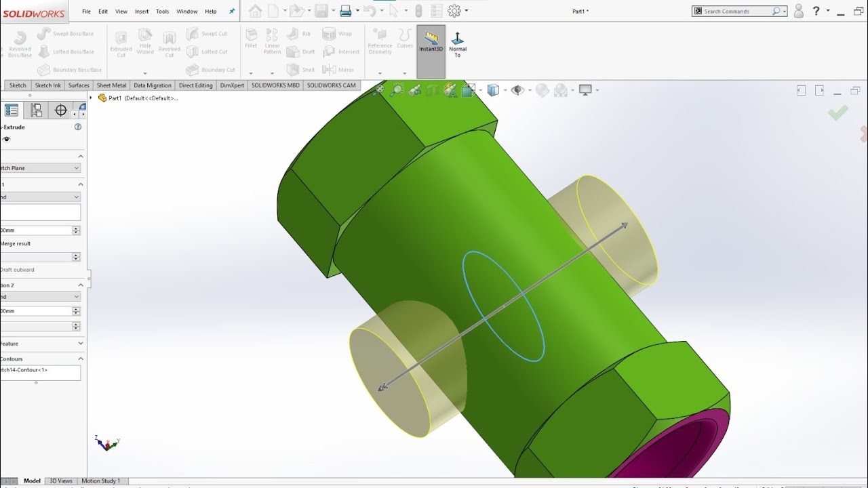The image size is (868, 488).
Task: Toggle the detailed preview eye button
Action: pos(7,139)
